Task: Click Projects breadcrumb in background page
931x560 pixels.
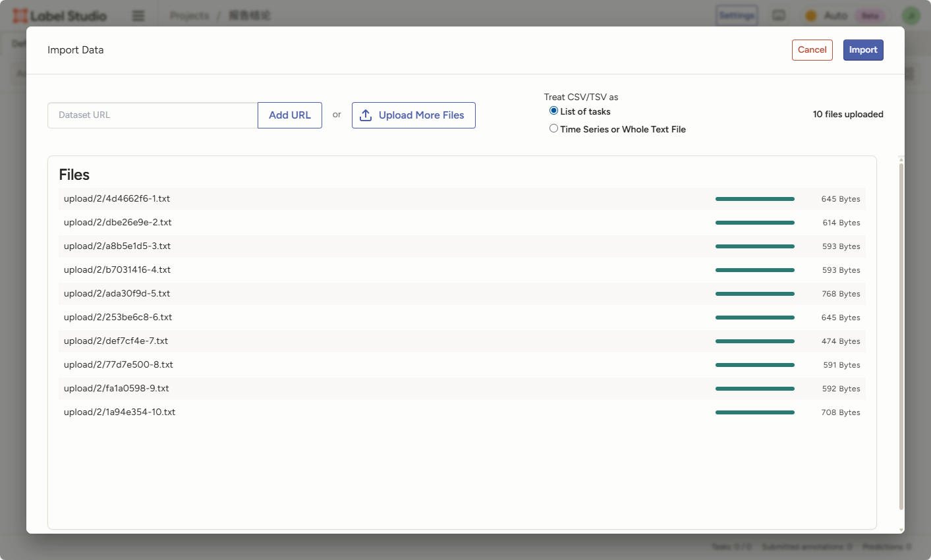Action: 189,15
